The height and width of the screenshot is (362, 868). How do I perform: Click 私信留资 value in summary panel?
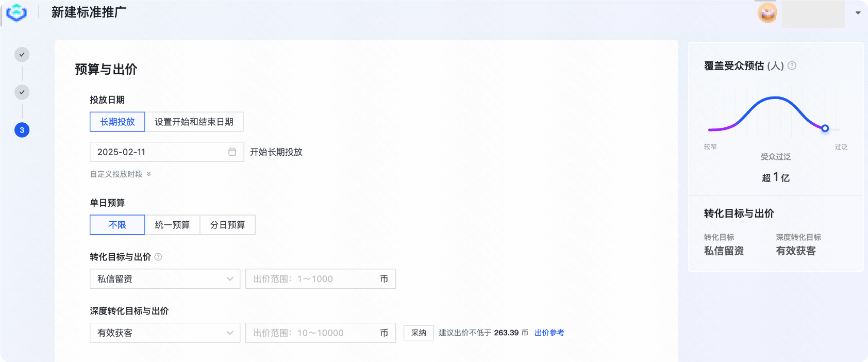(724, 251)
